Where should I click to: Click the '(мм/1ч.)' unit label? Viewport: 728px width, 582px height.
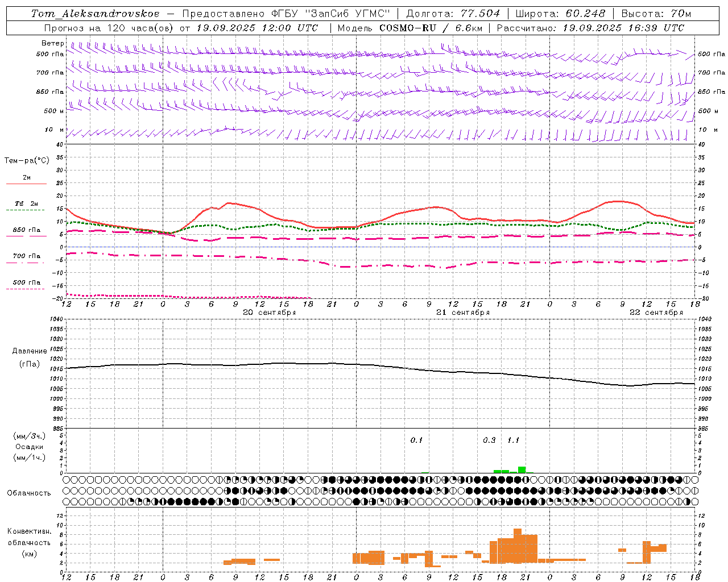pos(30,458)
